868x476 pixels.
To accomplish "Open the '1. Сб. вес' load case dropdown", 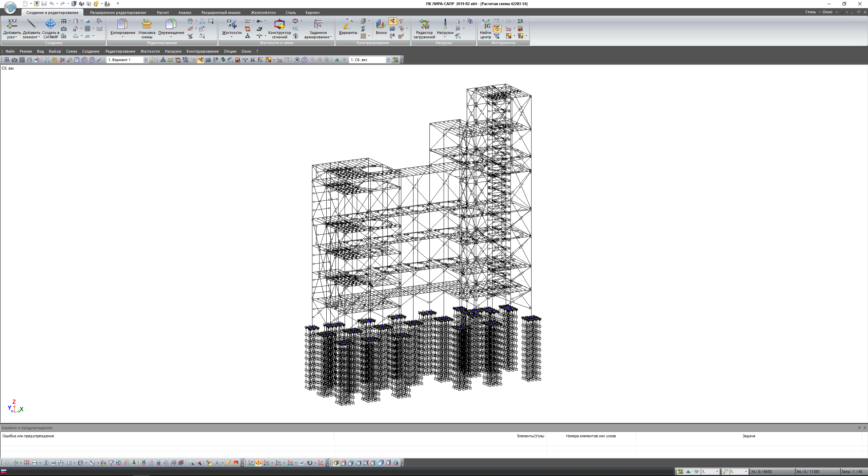I will click(x=388, y=60).
